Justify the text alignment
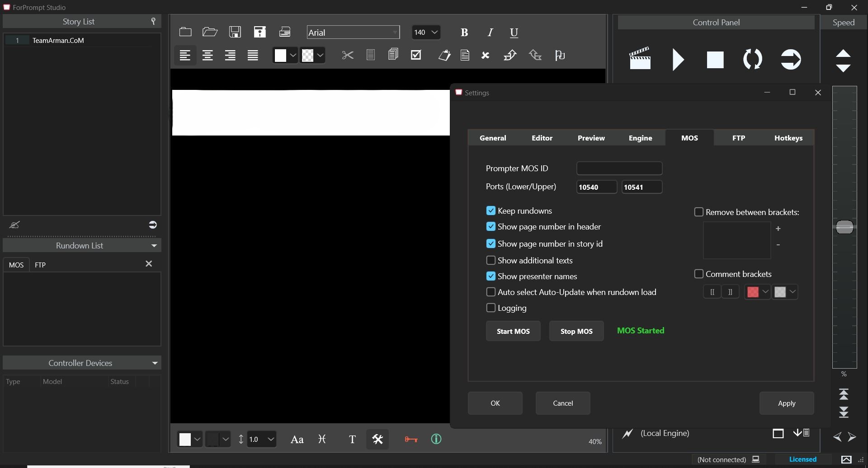This screenshot has height=468, width=868. pyautogui.click(x=253, y=56)
